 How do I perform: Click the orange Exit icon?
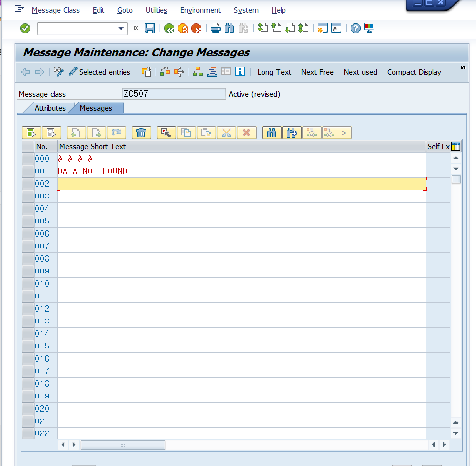[183, 28]
